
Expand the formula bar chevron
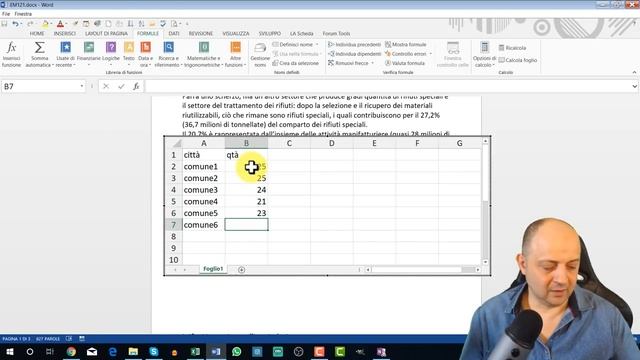tap(634, 86)
